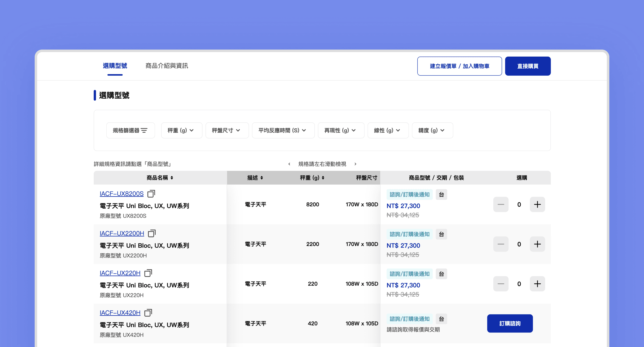Expand 平均反應時間 (S) dropdown

(x=283, y=130)
